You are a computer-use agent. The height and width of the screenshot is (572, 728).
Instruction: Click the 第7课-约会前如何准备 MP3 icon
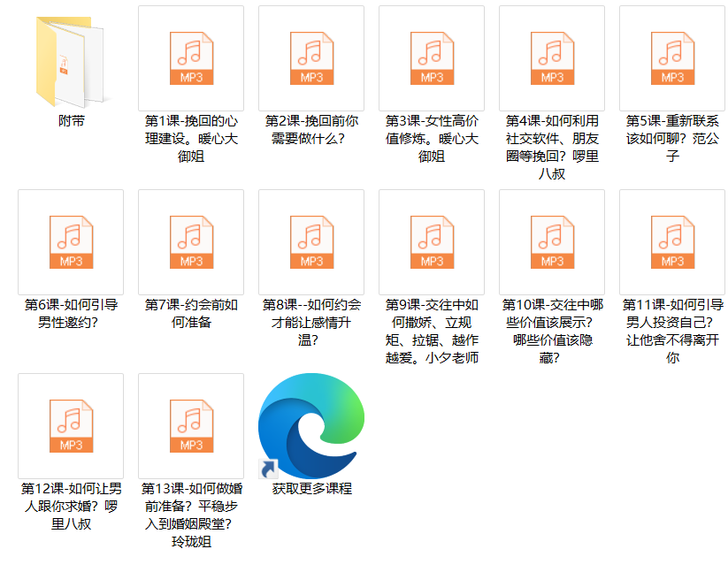pos(191,242)
